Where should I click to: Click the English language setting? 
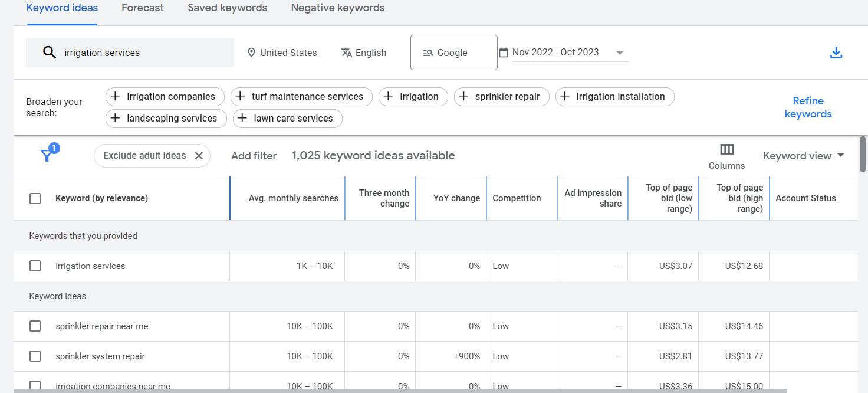tap(364, 53)
